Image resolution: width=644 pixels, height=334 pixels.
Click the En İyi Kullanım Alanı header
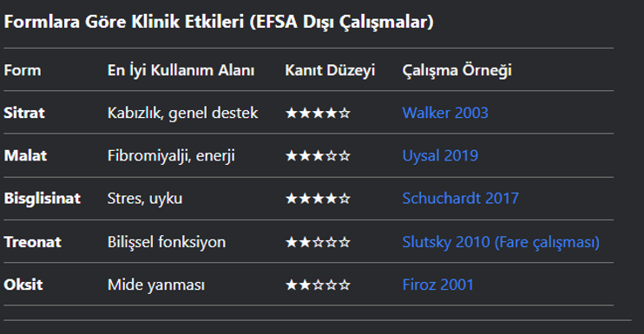pos(181,70)
